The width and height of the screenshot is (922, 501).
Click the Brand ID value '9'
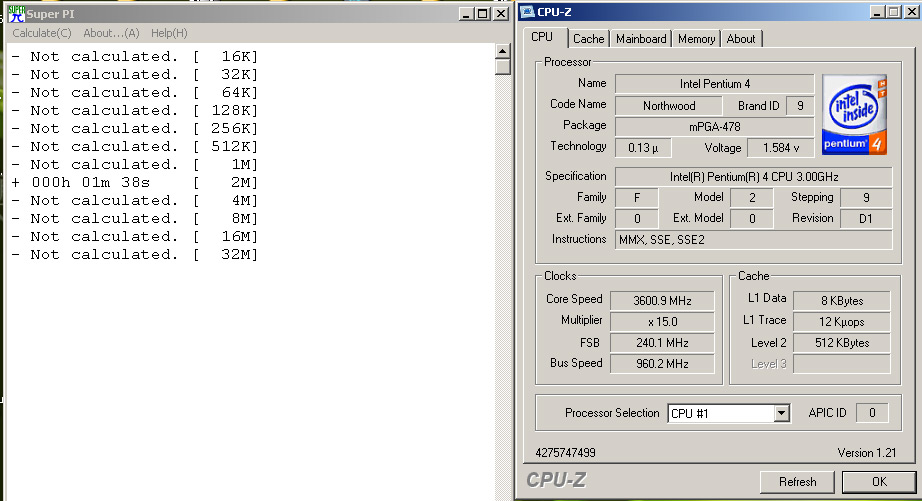click(x=800, y=106)
